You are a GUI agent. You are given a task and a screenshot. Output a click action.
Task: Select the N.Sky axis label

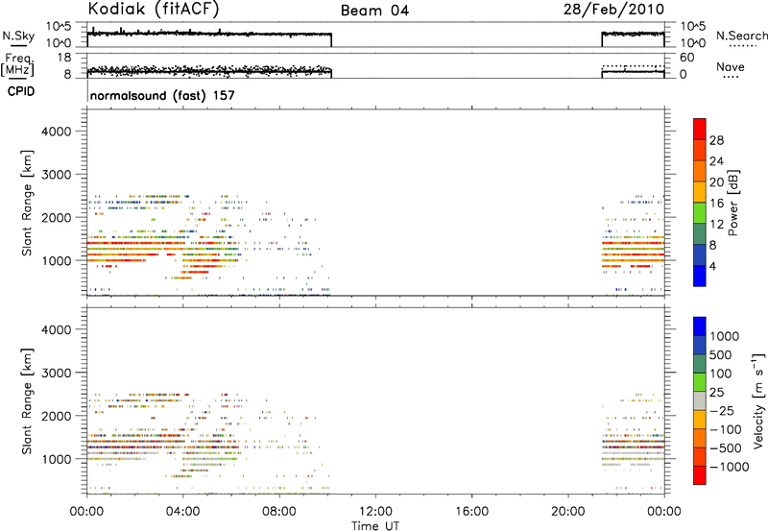coord(18,36)
